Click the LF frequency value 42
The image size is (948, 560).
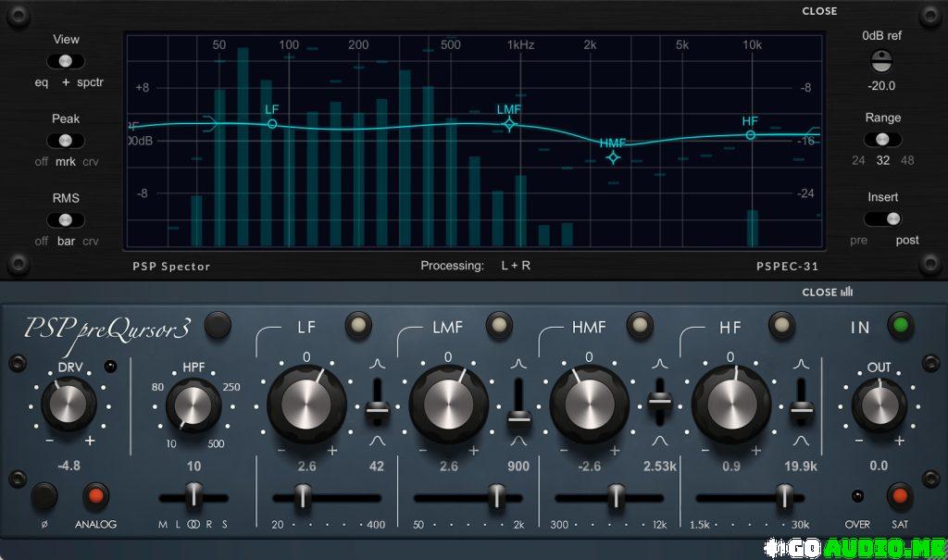[x=377, y=467]
